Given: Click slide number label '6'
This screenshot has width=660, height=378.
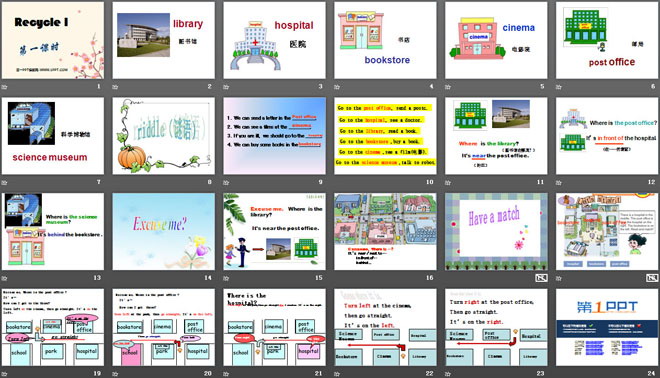Looking at the screenshot, I should coord(653,86).
